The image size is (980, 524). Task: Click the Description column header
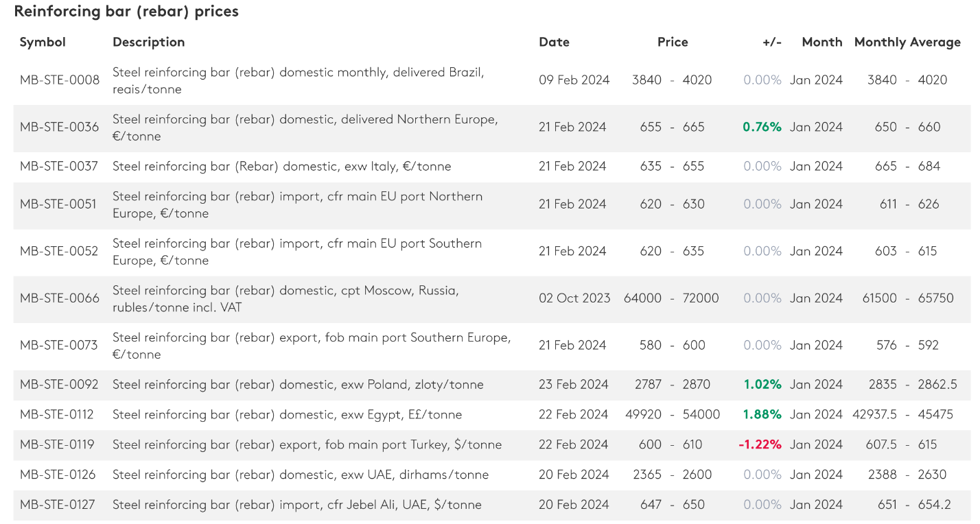pos(148,43)
